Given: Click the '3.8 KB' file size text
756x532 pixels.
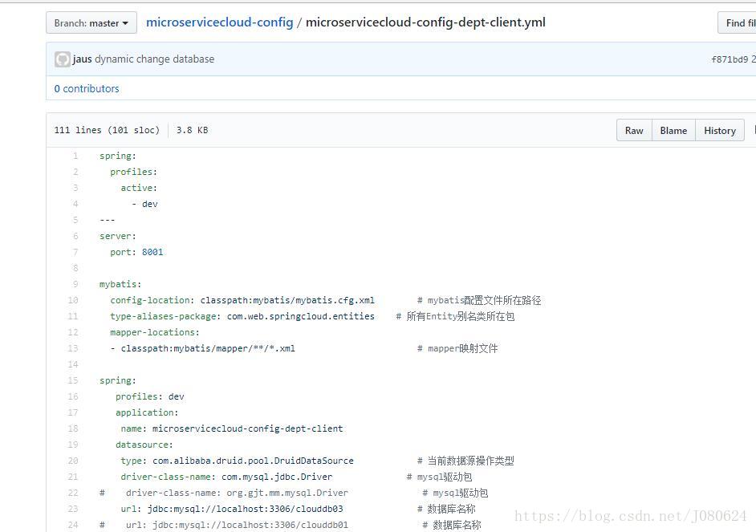Looking at the screenshot, I should point(192,130).
